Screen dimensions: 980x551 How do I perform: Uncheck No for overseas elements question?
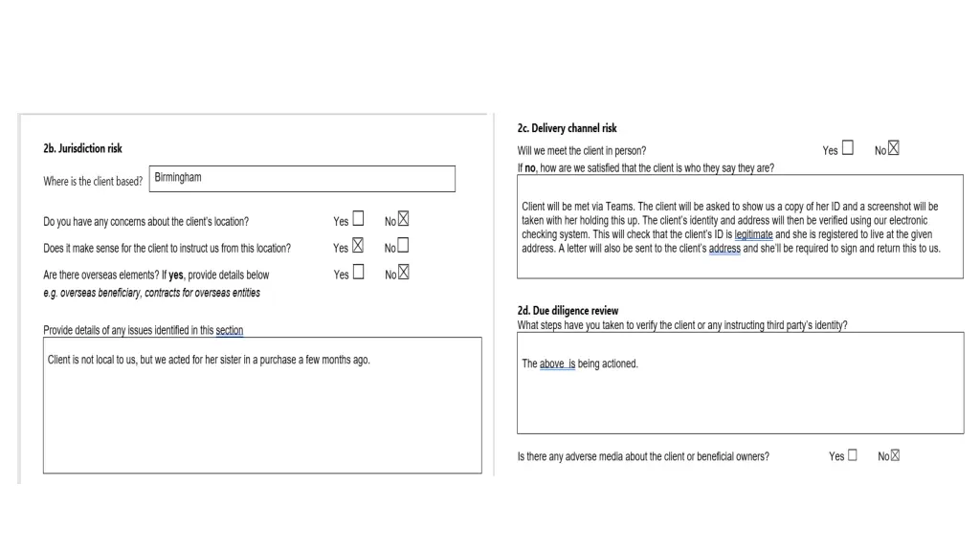(403, 273)
